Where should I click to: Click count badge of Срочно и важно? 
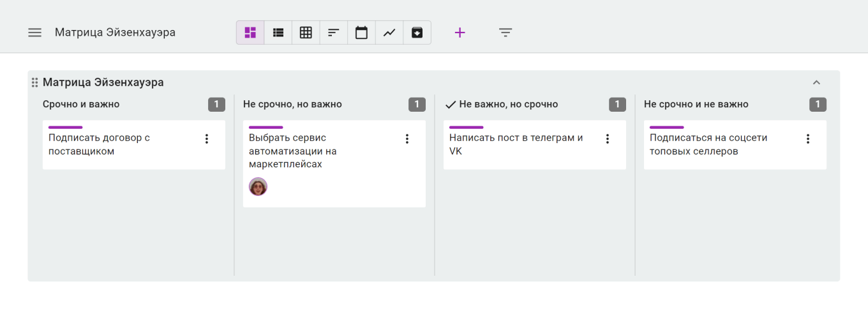(216, 104)
